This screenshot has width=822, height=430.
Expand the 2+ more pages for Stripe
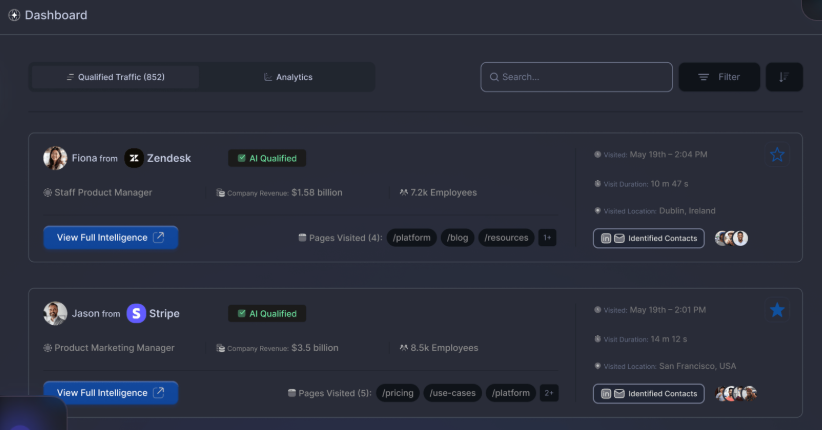click(x=549, y=393)
